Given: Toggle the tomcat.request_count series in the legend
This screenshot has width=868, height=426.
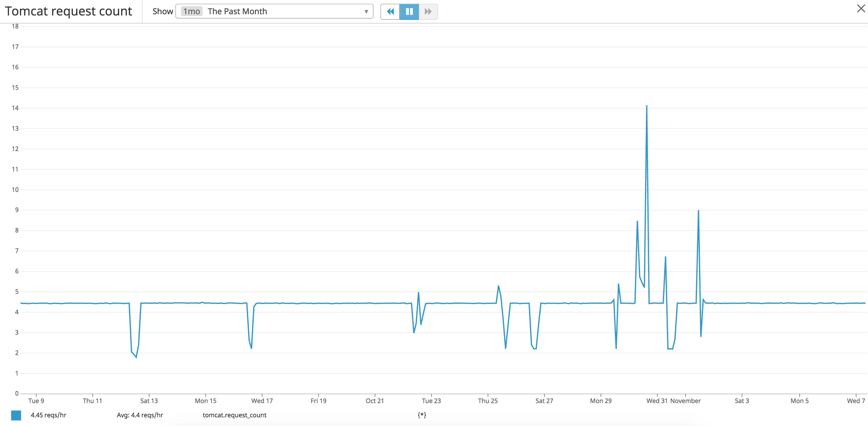Looking at the screenshot, I should [235, 415].
